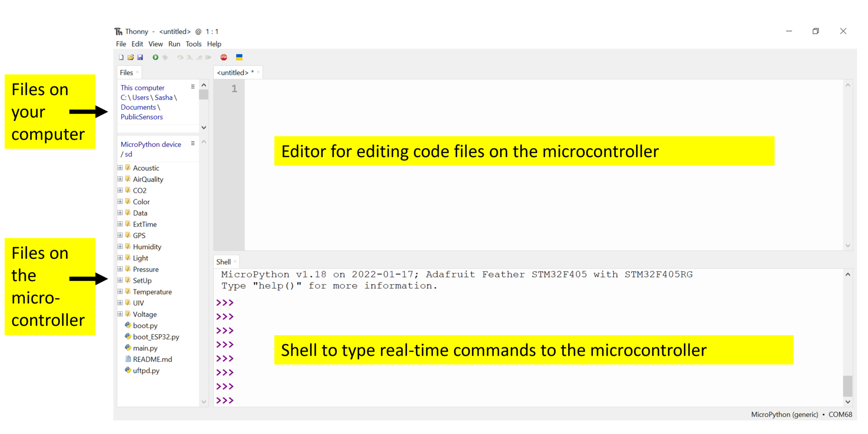868x434 pixels.
Task: Open the This computer panel menu
Action: (x=193, y=87)
